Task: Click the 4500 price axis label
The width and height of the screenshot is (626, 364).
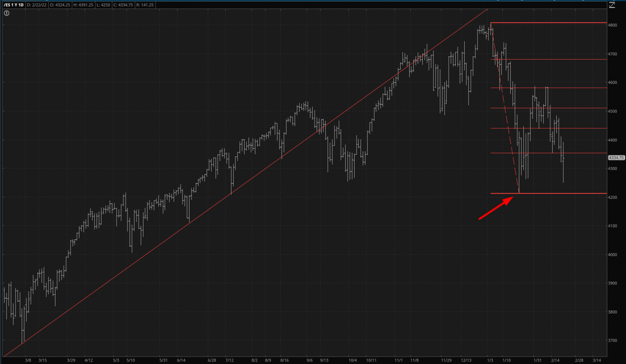Action: coord(613,111)
